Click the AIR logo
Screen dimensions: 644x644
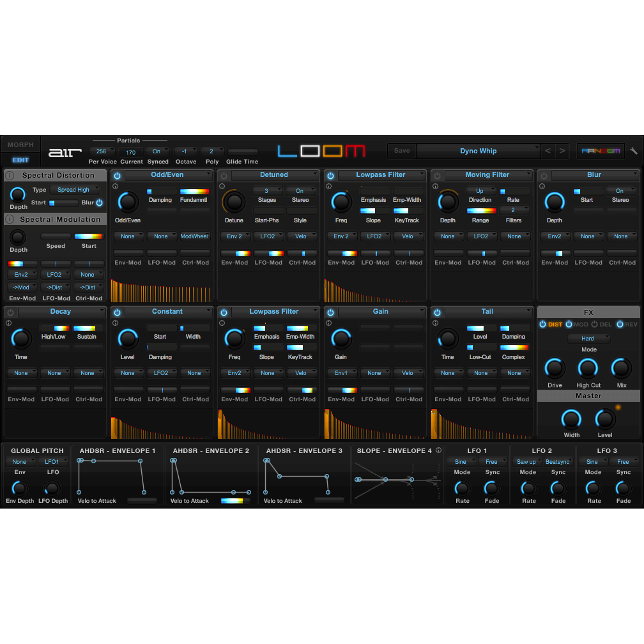(65, 152)
